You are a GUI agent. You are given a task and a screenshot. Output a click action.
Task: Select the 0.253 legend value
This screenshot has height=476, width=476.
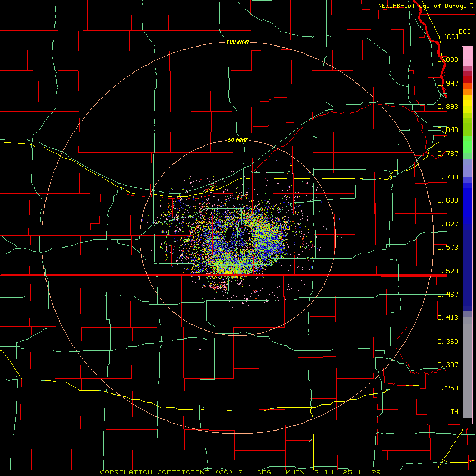(448, 388)
